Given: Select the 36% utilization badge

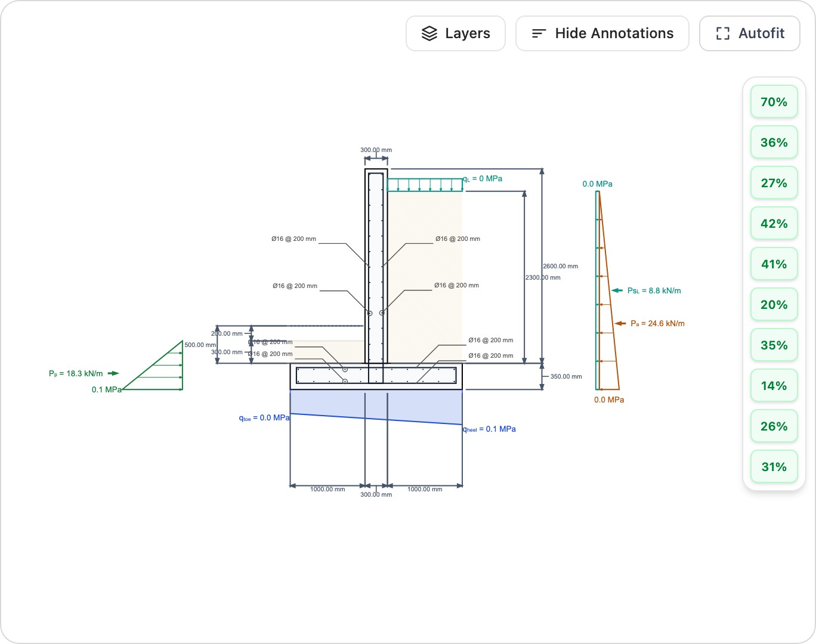Looking at the screenshot, I should (x=774, y=143).
